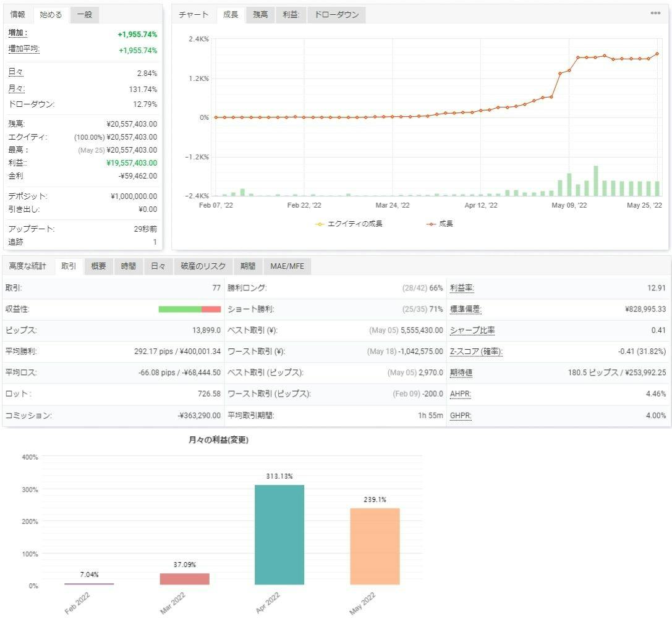Show the ドローダウン chart tab
The width and height of the screenshot is (672, 624).
coord(336,15)
